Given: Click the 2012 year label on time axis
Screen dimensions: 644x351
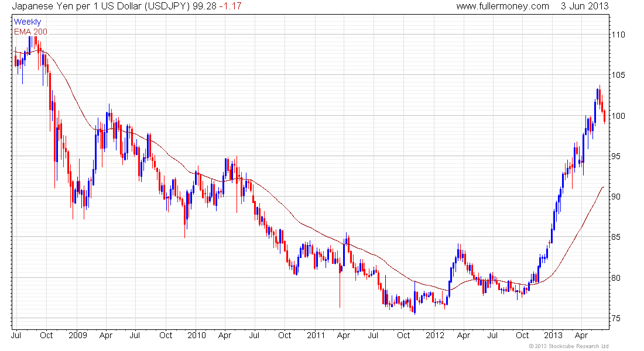Looking at the screenshot, I should pyautogui.click(x=435, y=335).
